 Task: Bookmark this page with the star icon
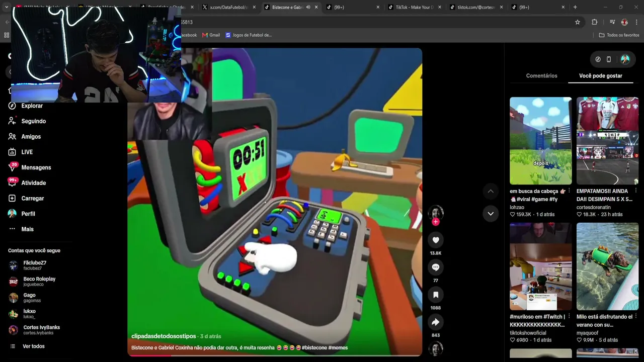click(578, 22)
